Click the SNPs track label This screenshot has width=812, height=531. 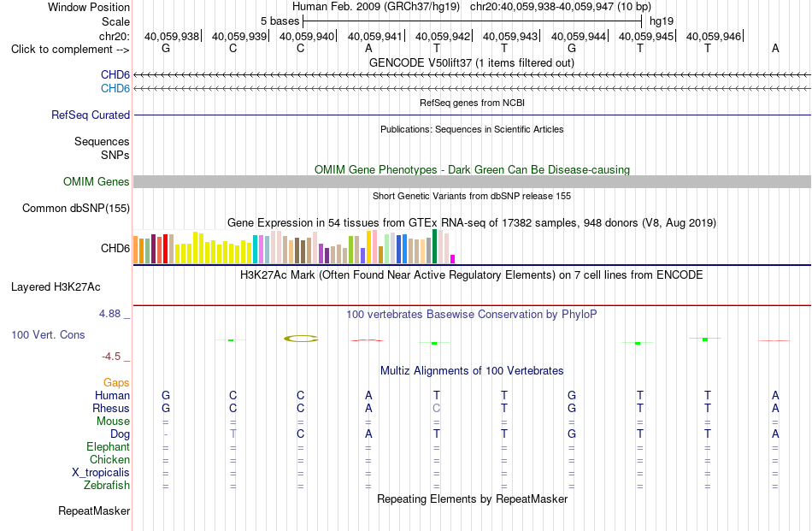click(x=115, y=155)
